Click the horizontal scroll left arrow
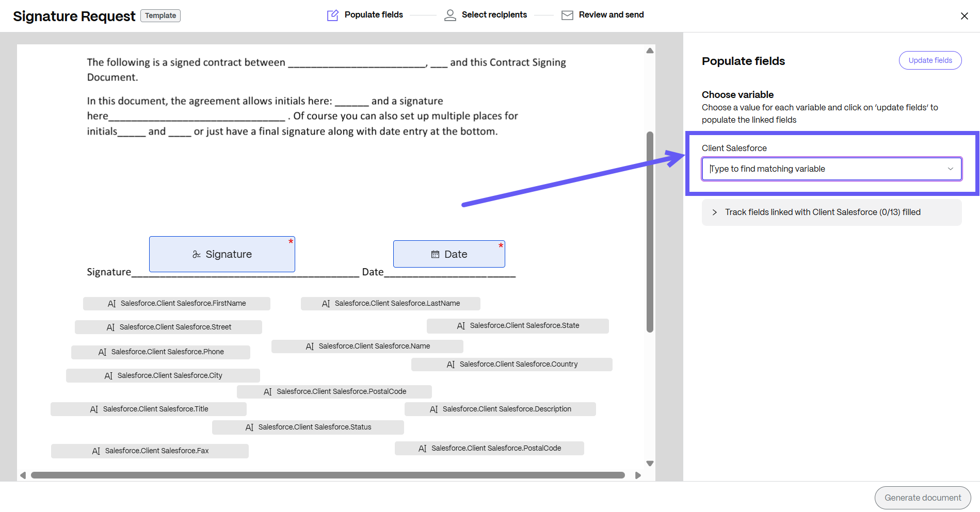 [x=23, y=475]
